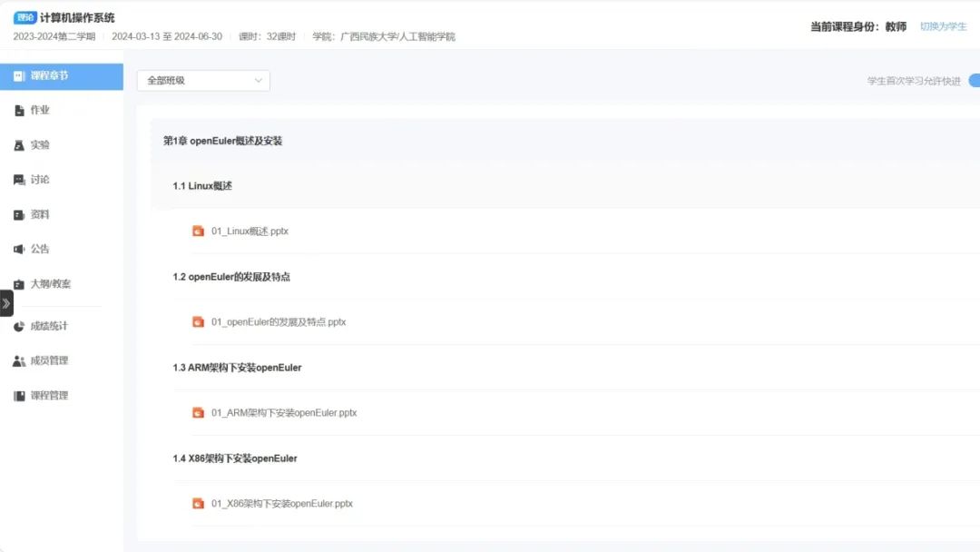Click the 01_ARM架构下安装openEuler.pptx file icon
The height and width of the screenshot is (552, 980).
pyautogui.click(x=198, y=412)
